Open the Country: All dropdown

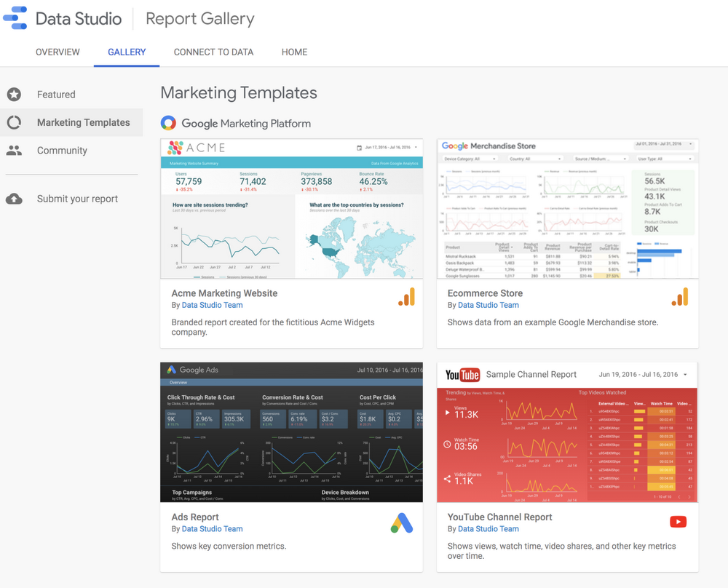click(x=535, y=159)
